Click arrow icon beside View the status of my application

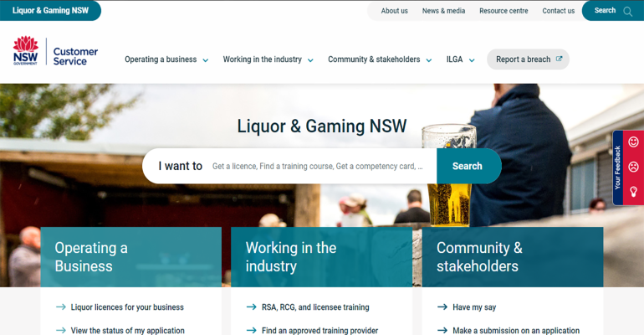[61, 330]
